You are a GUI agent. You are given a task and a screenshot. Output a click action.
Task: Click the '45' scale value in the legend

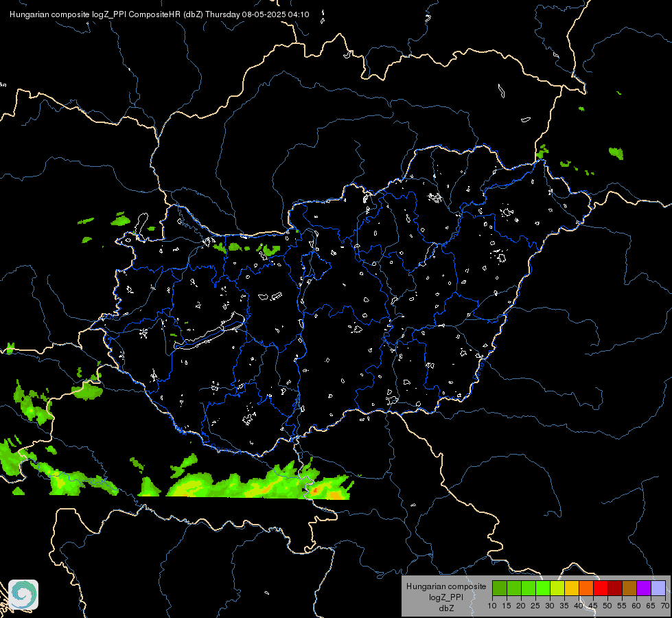(593, 606)
